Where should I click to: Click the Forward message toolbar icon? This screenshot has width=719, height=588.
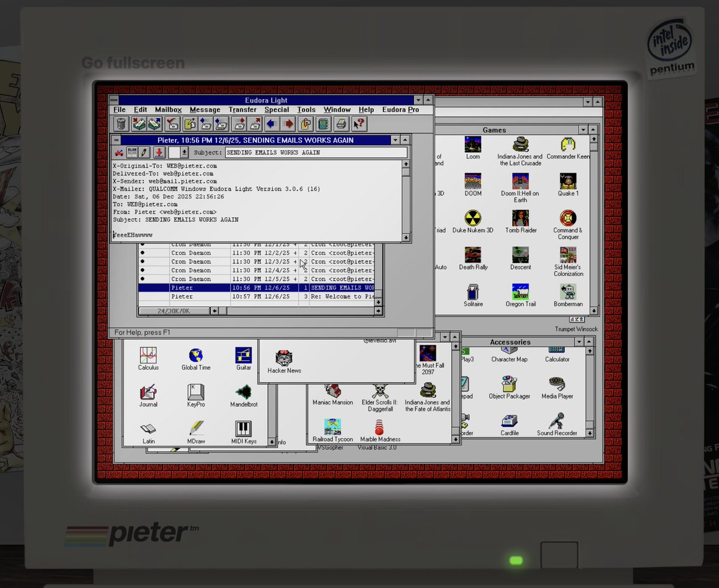240,123
